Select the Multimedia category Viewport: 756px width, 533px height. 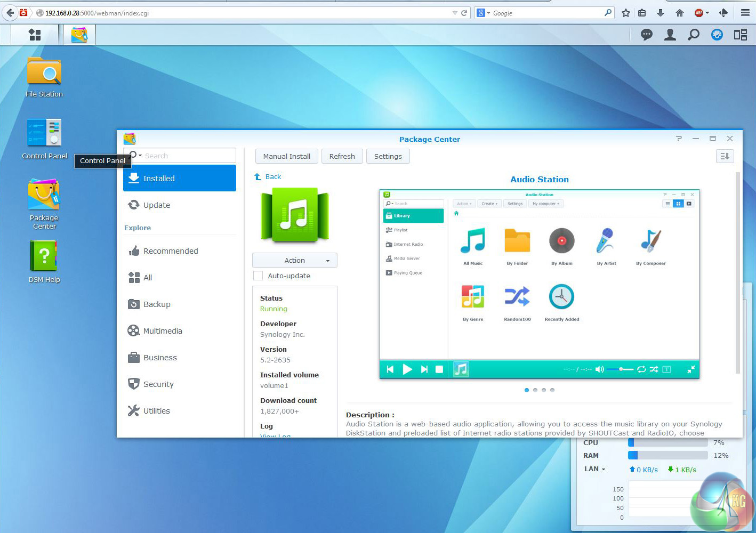tap(163, 331)
